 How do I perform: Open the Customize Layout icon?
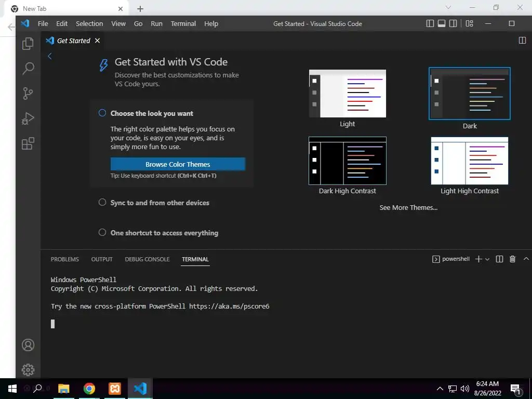(470, 23)
